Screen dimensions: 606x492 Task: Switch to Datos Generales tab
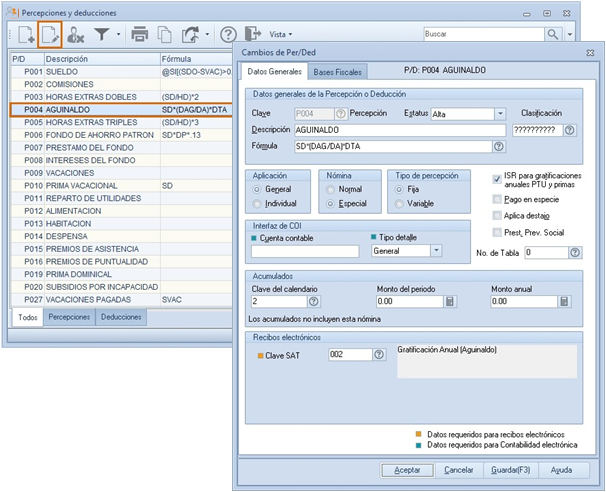tap(274, 72)
